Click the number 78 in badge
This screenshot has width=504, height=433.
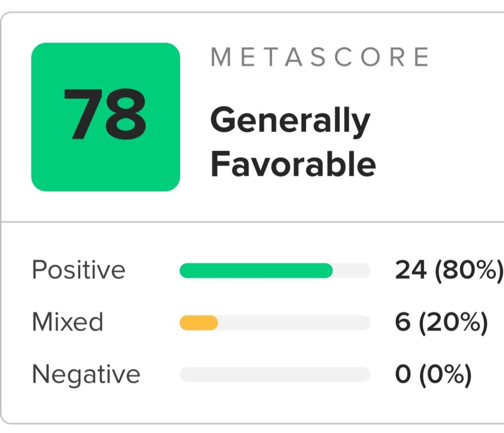(x=105, y=114)
